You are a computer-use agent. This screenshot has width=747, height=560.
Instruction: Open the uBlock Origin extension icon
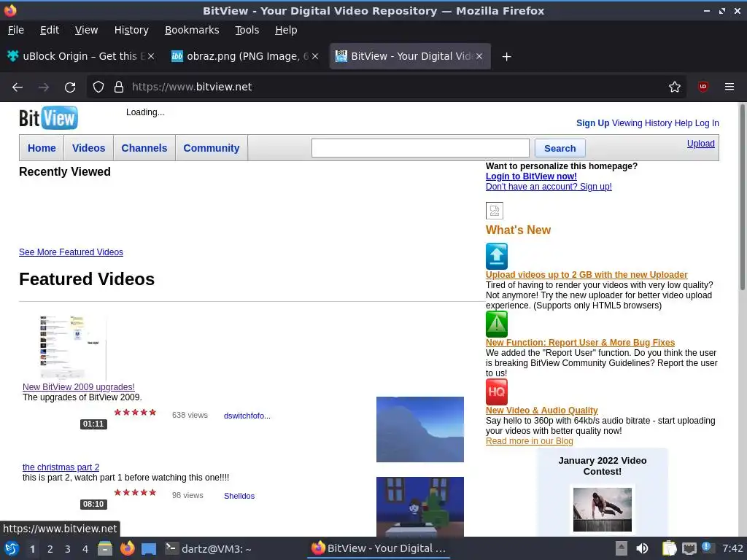pos(703,87)
